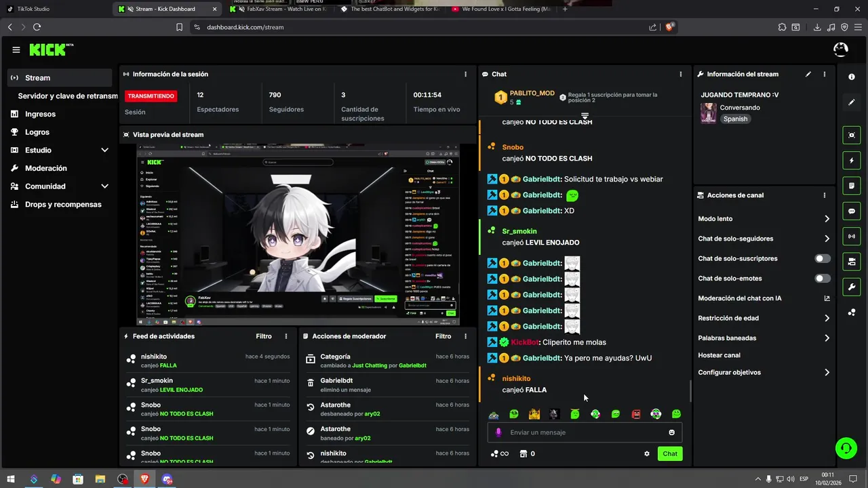Viewport: 868px width, 488px height.
Task: Insert the red angry emote
Action: pos(636,414)
